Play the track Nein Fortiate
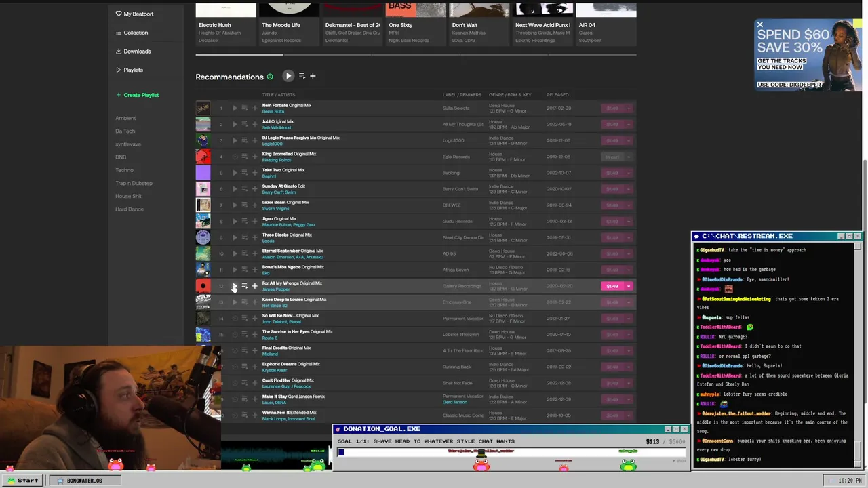Image resolution: width=868 pixels, height=488 pixels. click(235, 108)
